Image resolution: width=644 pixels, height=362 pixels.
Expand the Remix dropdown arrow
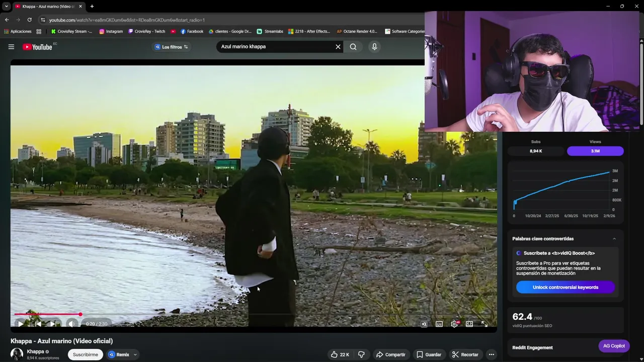[135, 355]
